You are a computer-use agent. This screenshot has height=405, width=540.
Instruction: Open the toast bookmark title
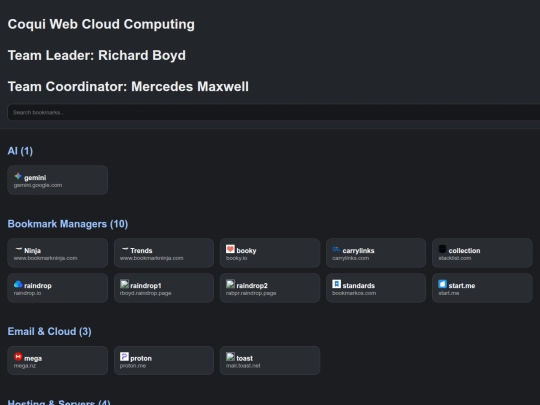pyautogui.click(x=245, y=359)
